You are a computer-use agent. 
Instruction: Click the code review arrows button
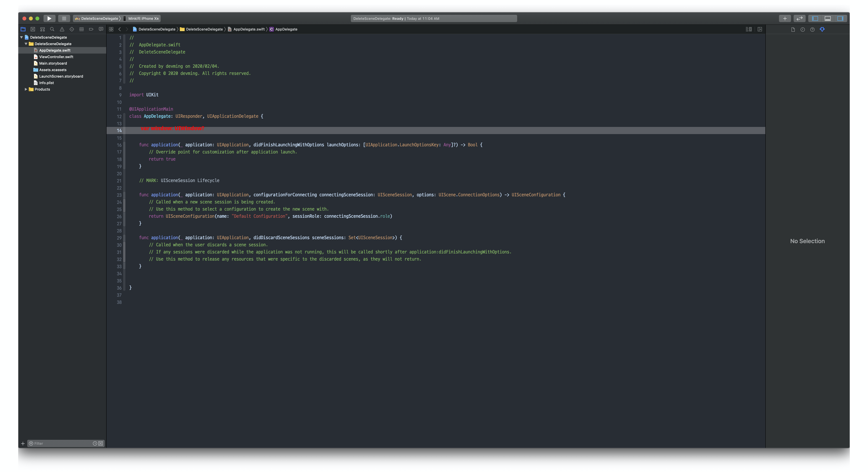(x=800, y=19)
